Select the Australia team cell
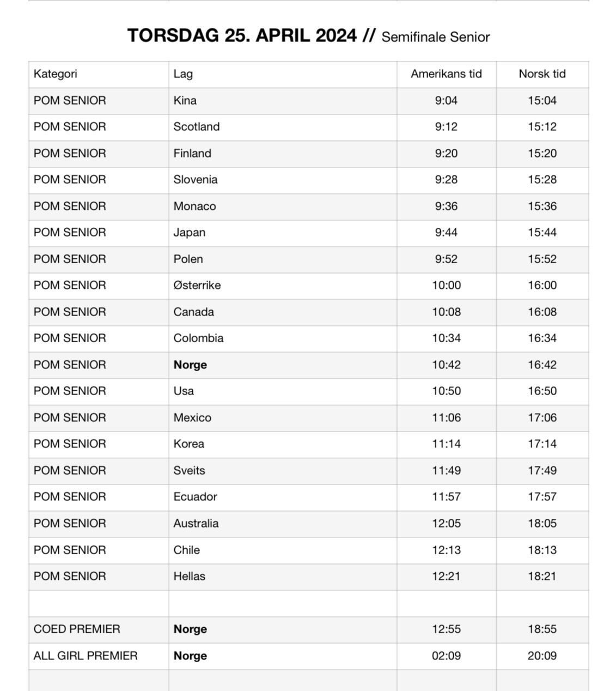 (x=283, y=524)
